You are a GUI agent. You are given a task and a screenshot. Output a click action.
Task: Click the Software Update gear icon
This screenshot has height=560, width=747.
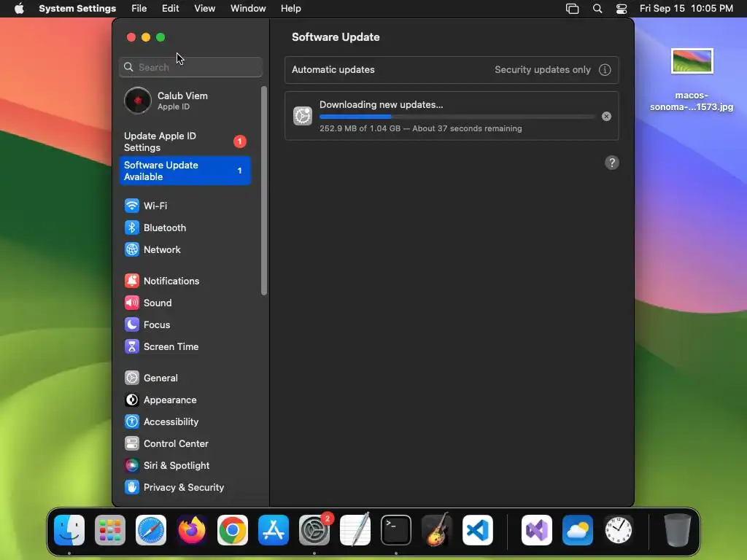click(x=303, y=116)
